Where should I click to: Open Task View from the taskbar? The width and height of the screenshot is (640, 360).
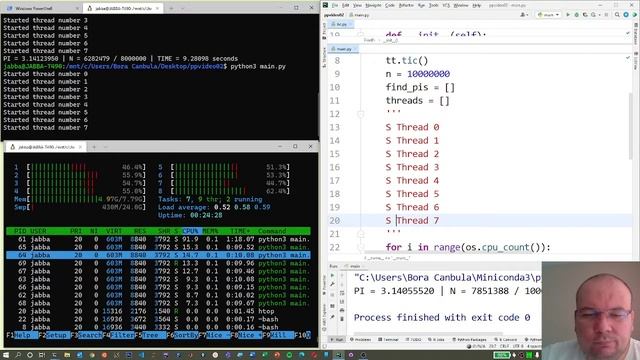click(42, 355)
